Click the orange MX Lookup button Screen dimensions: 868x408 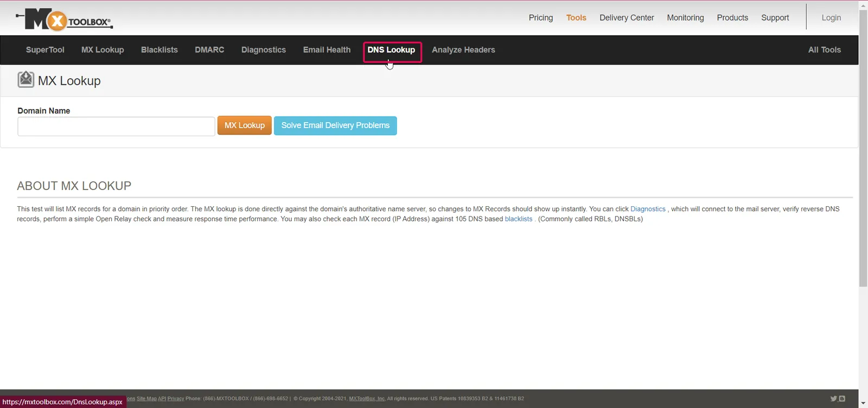[245, 125]
